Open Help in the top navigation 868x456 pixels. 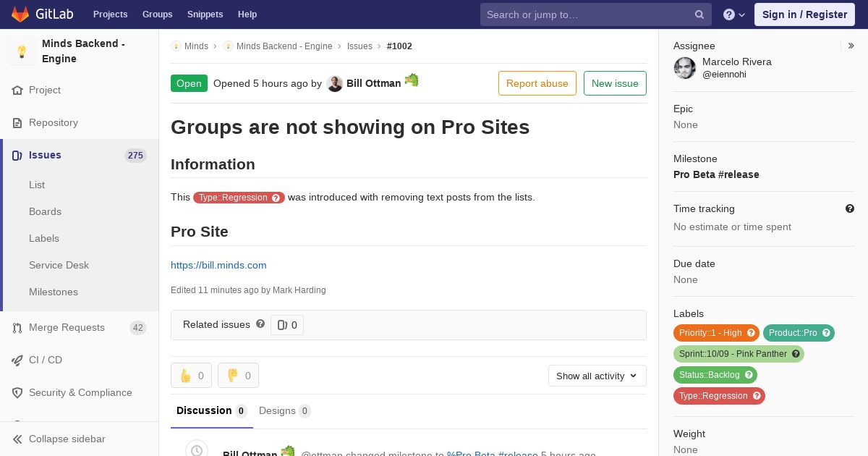pos(247,14)
